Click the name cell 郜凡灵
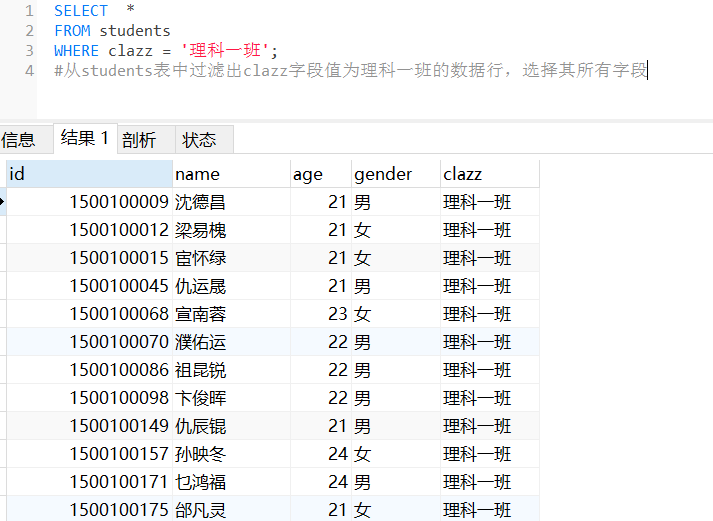Viewport: 713px width, 521px height. coord(231,509)
